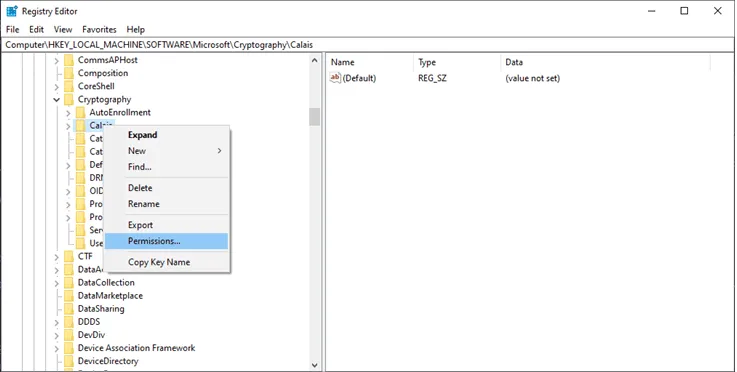Open the Favorites menu
Image resolution: width=737 pixels, height=372 pixels.
tap(99, 29)
